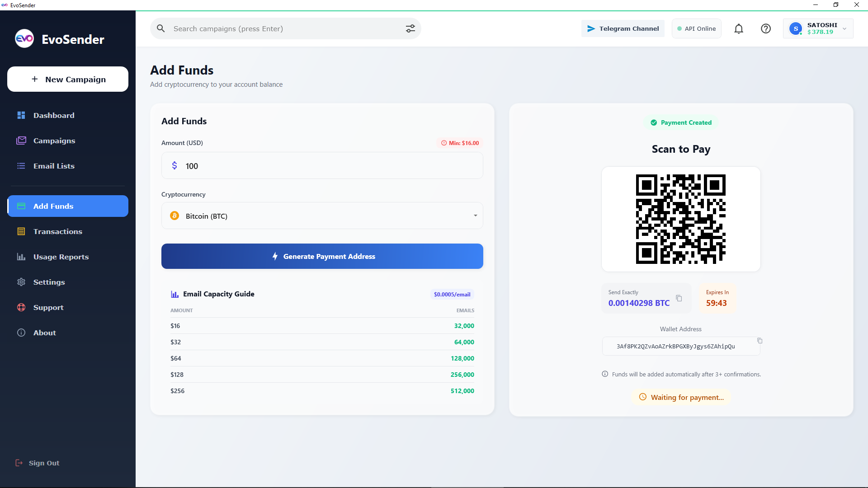Click the wallet address text
Viewport: 868px width, 488px height.
click(x=675, y=347)
